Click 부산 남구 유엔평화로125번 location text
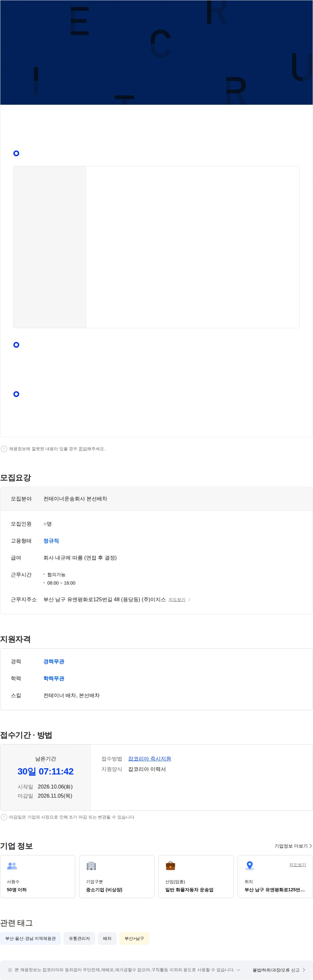This screenshot has width=313, height=980. coord(275,890)
